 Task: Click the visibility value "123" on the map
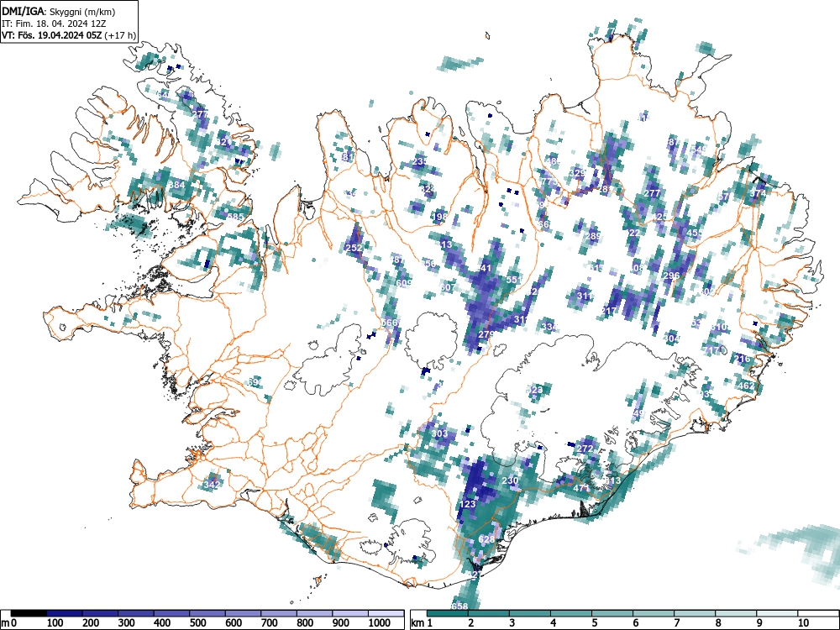pos(468,504)
